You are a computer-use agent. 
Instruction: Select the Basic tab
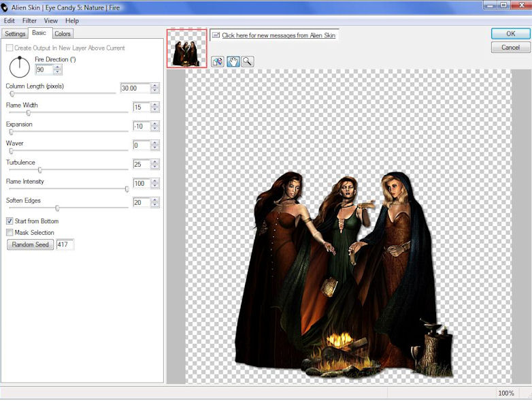39,33
